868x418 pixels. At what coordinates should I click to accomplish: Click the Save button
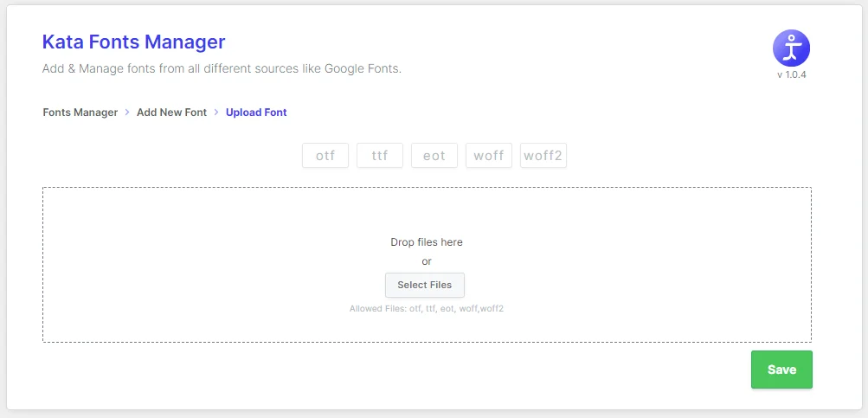[x=781, y=370]
